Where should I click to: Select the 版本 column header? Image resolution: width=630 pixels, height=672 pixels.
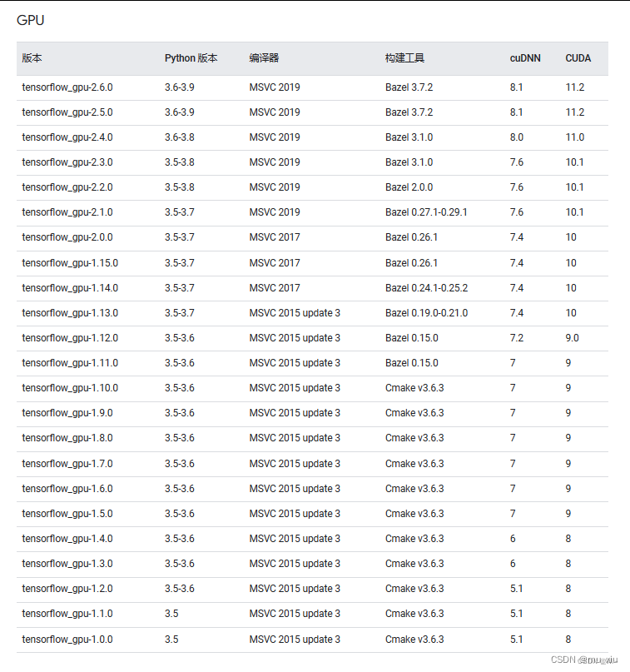coord(32,57)
